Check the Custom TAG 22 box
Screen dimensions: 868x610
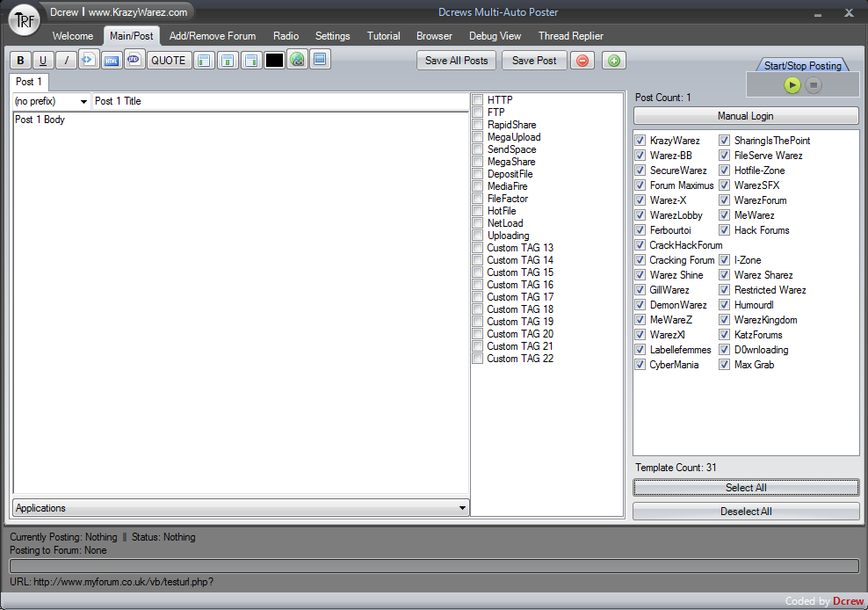point(478,359)
